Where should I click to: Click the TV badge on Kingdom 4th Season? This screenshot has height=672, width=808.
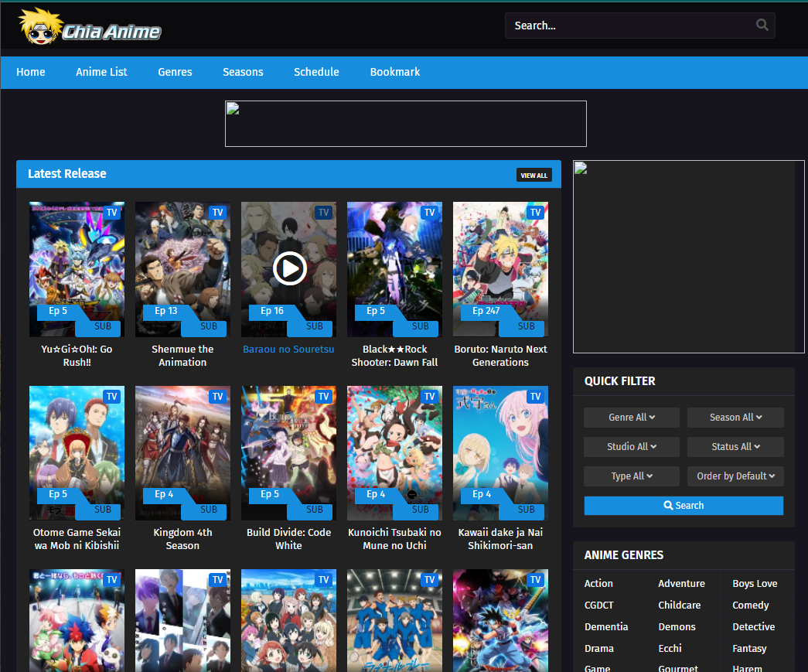[217, 396]
